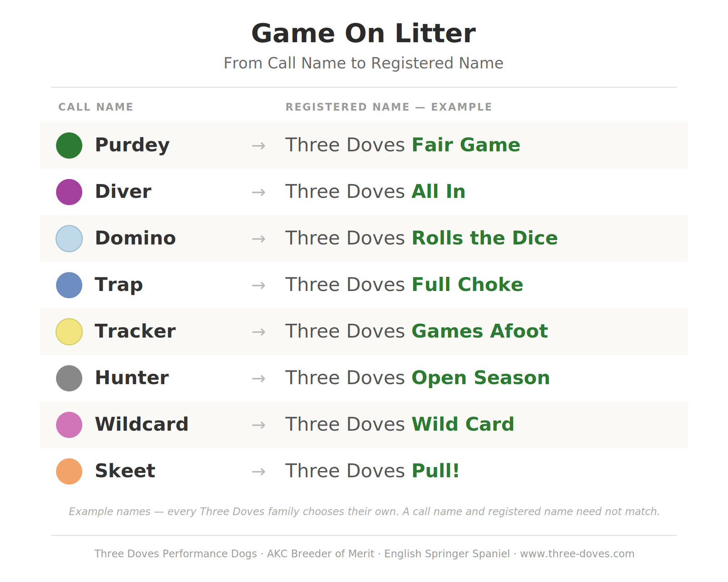The width and height of the screenshot is (728, 582).
Task: Click the CALL NAME column header
Action: click(96, 107)
